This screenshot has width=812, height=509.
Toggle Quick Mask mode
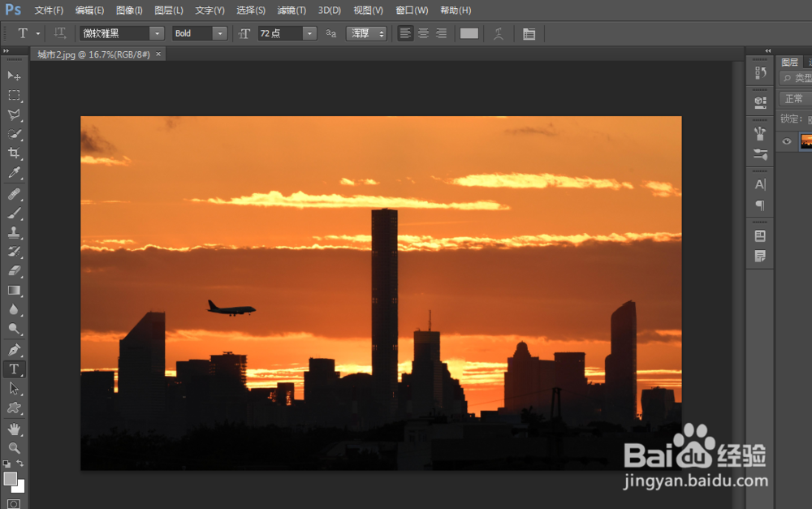(14, 504)
